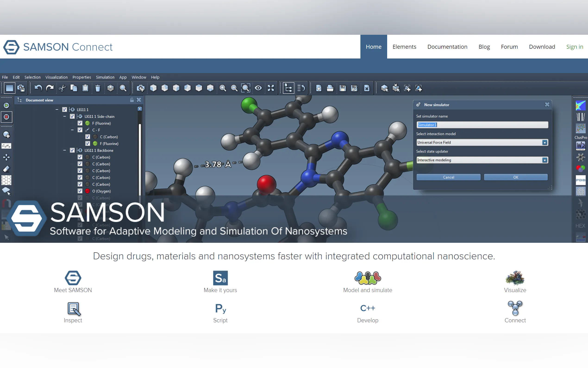Image resolution: width=588 pixels, height=368 pixels.
Task: Click the Model and simulate icon
Action: tap(368, 278)
